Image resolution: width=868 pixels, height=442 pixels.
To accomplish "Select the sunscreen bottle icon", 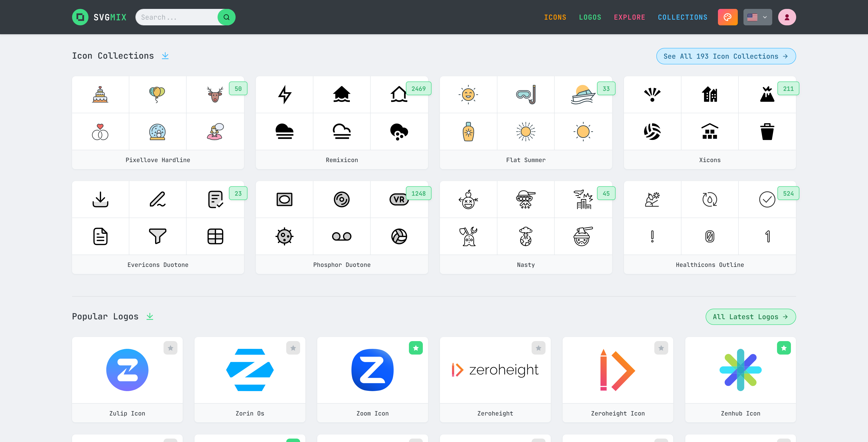I will click(x=468, y=132).
